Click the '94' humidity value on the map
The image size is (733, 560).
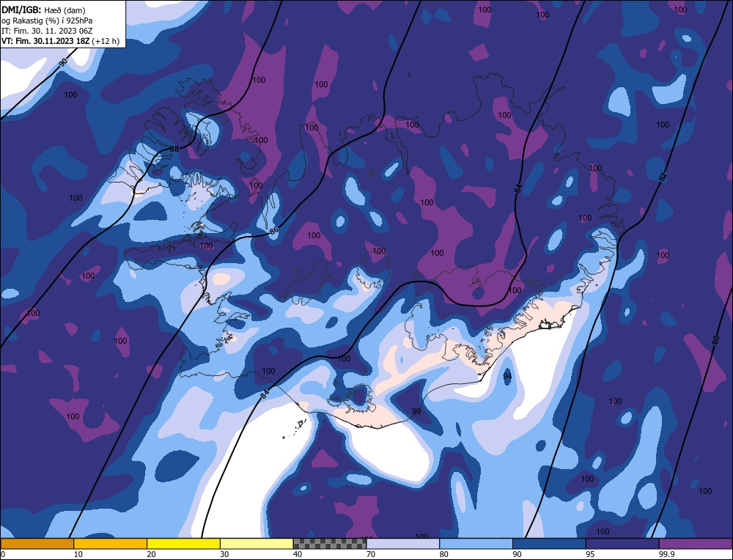tap(507, 376)
